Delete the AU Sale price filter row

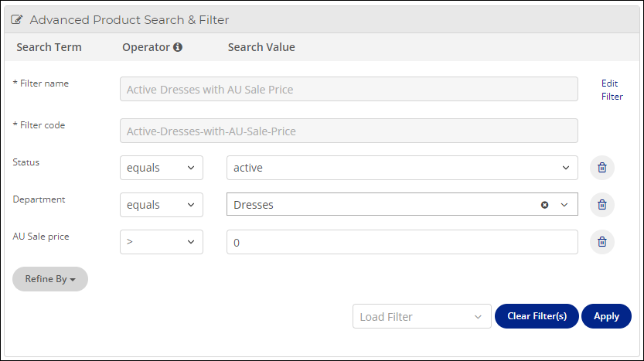(602, 242)
